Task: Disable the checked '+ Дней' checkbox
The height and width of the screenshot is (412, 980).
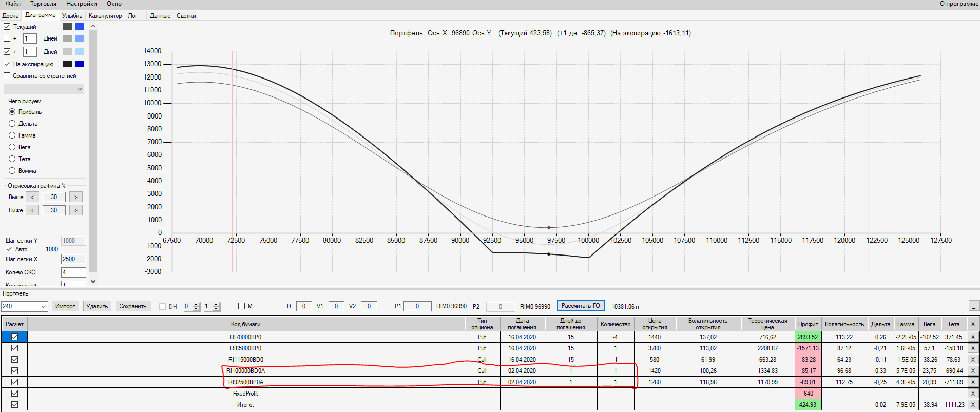Action: coord(7,52)
